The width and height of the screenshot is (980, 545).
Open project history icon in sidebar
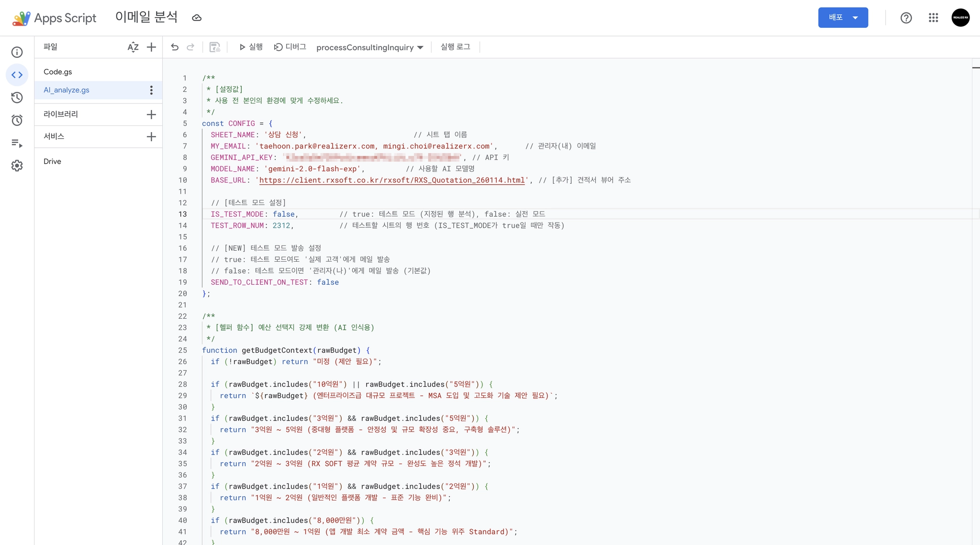17,98
